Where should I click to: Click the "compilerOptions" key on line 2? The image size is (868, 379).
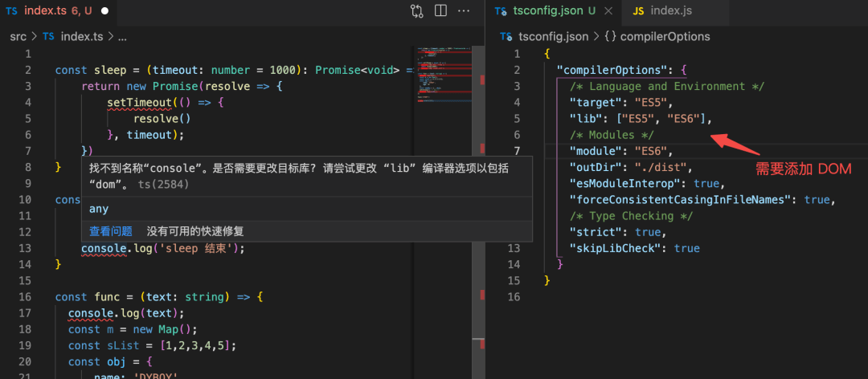tap(612, 71)
